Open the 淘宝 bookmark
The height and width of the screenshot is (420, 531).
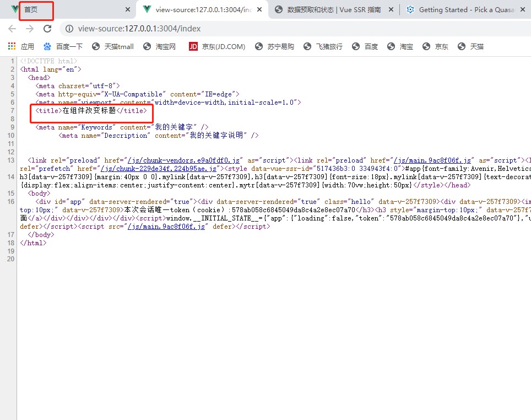tap(400, 46)
